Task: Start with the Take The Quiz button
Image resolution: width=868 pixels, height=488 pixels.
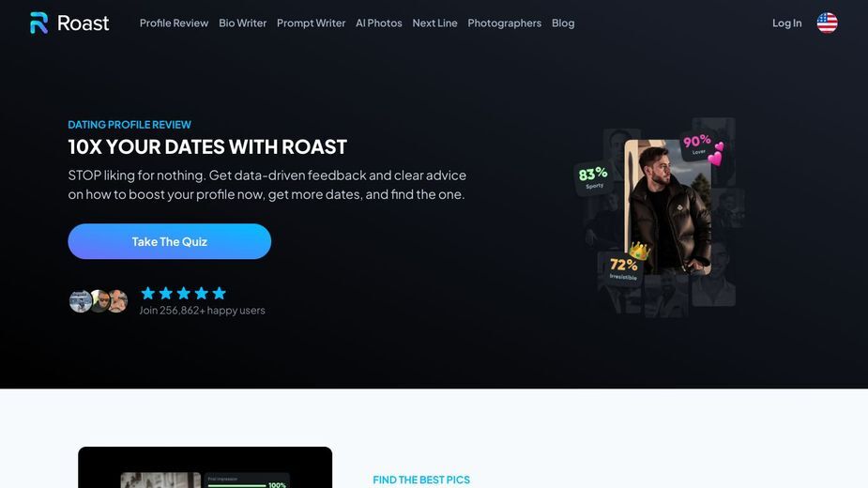Action: [170, 241]
